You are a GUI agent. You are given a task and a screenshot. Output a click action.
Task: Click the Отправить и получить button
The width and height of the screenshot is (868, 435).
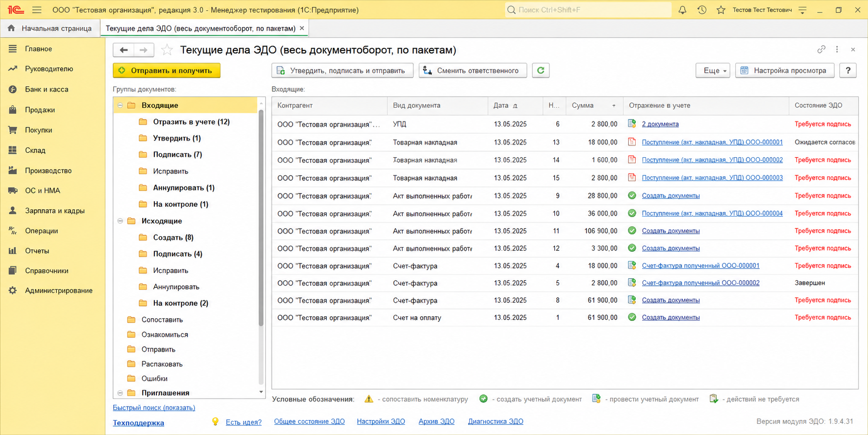[167, 71]
